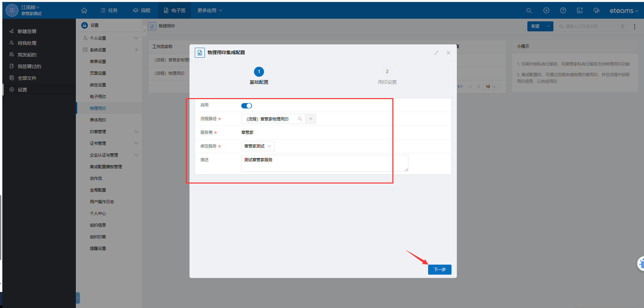Select 全局配置 in settings tree
This screenshot has width=644, height=308.
98,190
